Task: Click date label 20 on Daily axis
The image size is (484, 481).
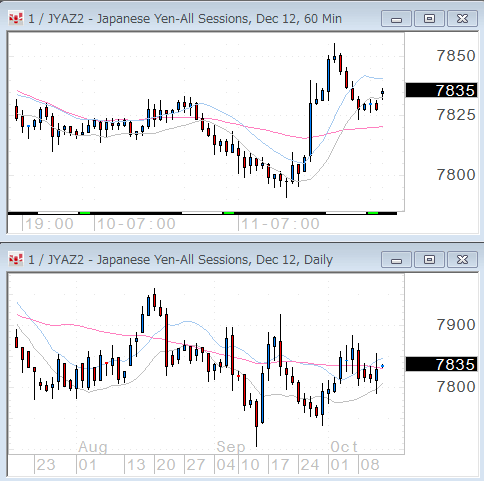Action: [x=166, y=465]
